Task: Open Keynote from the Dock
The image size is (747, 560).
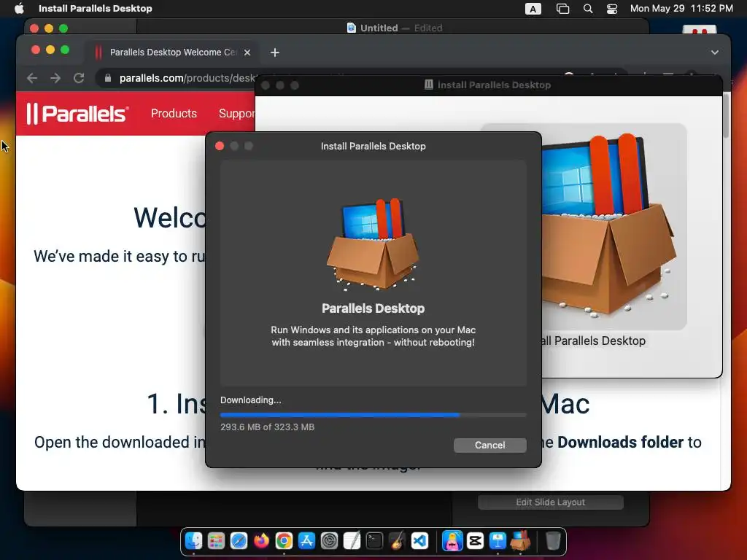Action: click(x=498, y=541)
